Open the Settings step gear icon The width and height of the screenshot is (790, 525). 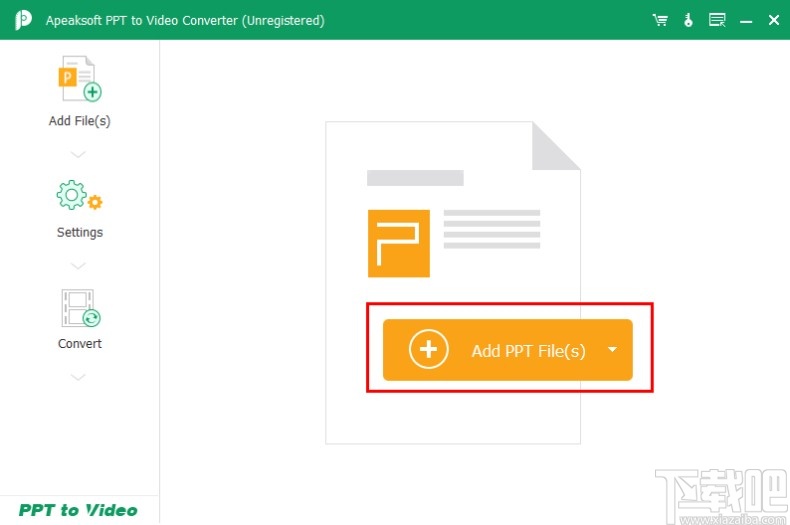(x=79, y=195)
